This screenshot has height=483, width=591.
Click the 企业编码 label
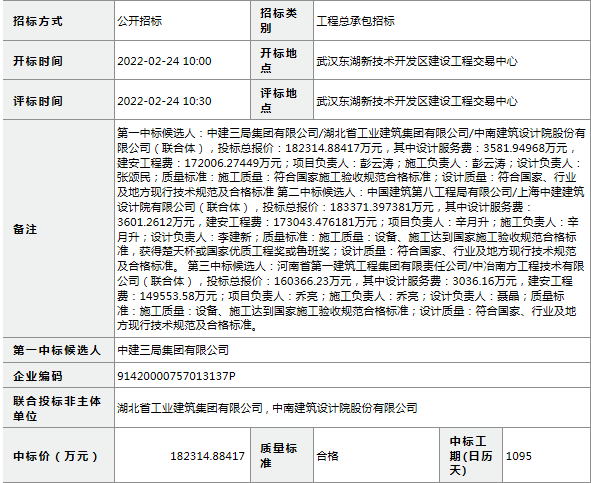click(x=38, y=376)
